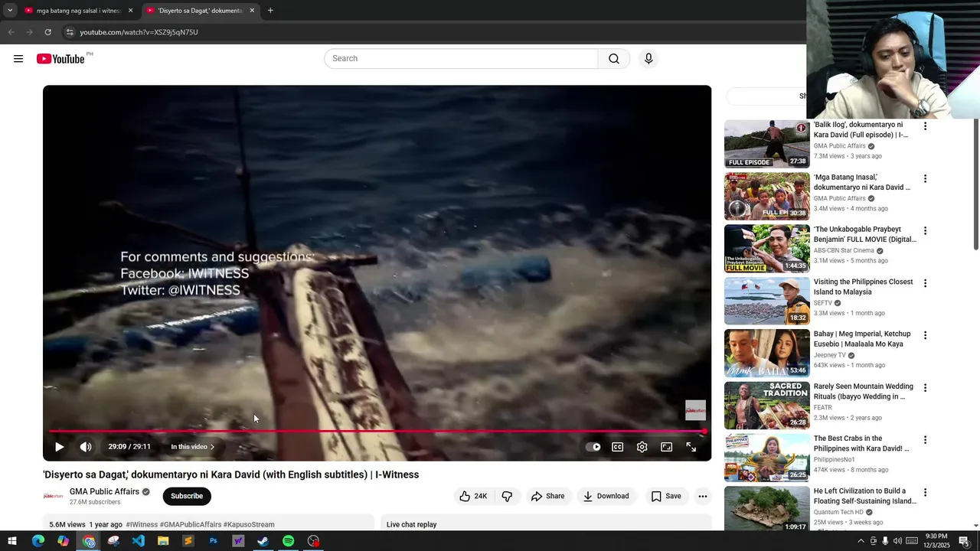The width and height of the screenshot is (980, 551).
Task: Show hidden system tray icons
Action: tap(861, 541)
